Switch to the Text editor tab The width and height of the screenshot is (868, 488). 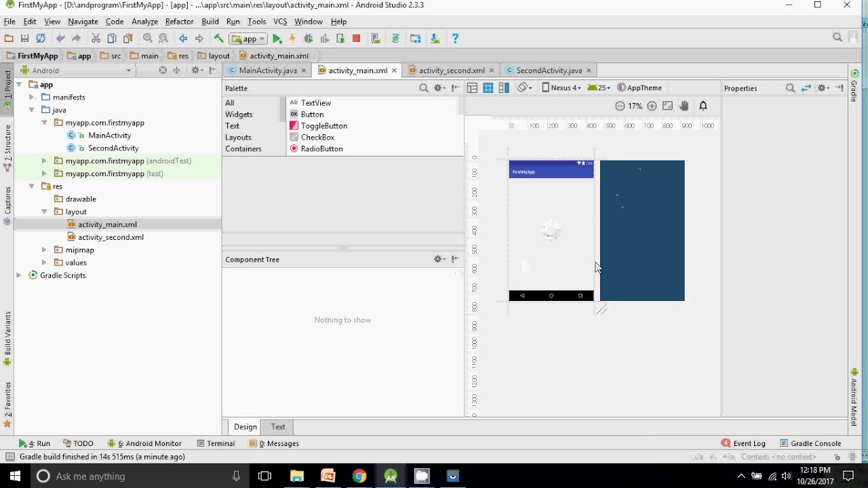pyautogui.click(x=278, y=427)
